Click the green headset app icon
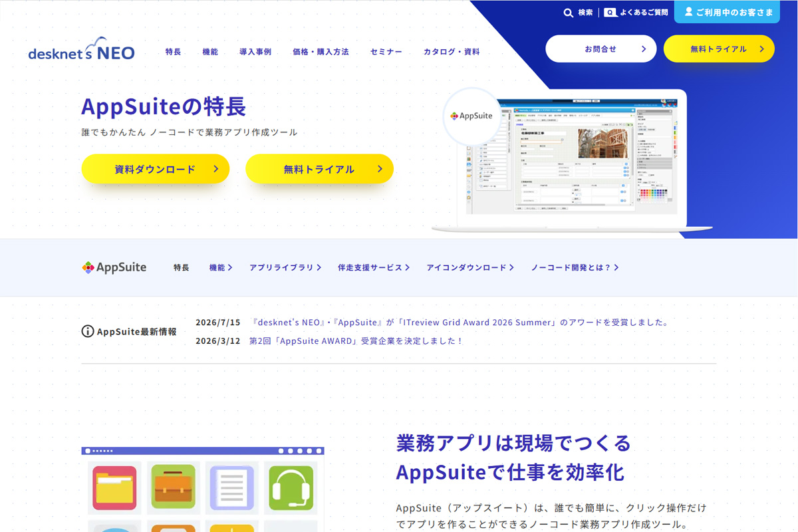 point(291,487)
